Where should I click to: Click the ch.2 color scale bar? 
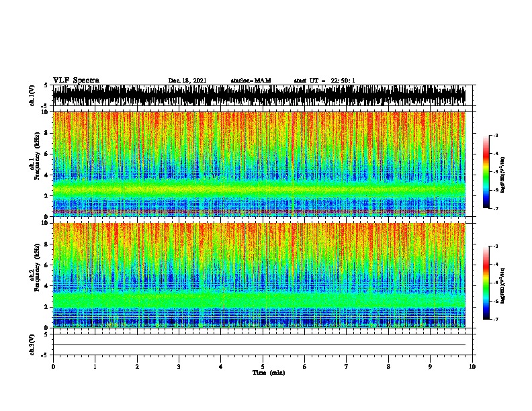(486, 283)
